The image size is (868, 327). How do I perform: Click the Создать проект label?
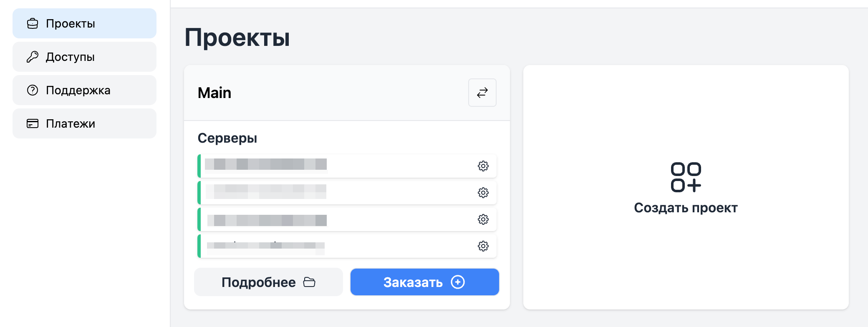[686, 208]
